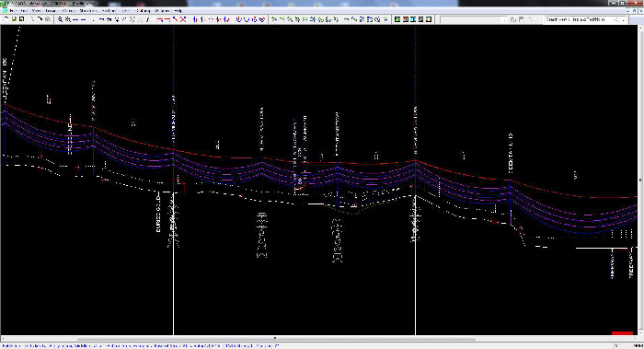Open the Structures menu
This screenshot has height=349, width=644.
tap(88, 11)
